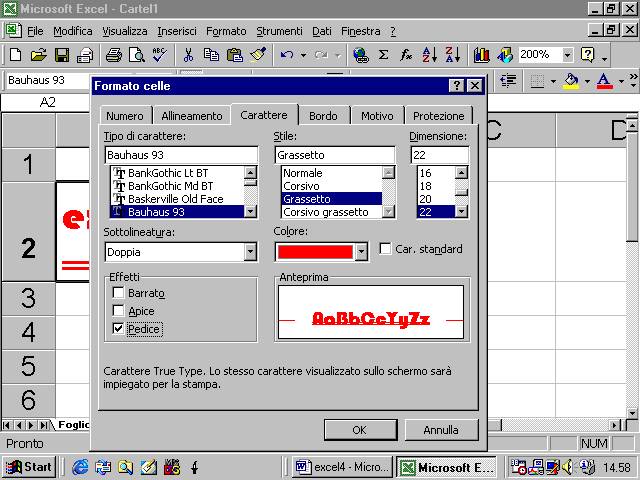Switch to excel4 Word taskbar button
The height and width of the screenshot is (480, 640).
(342, 467)
